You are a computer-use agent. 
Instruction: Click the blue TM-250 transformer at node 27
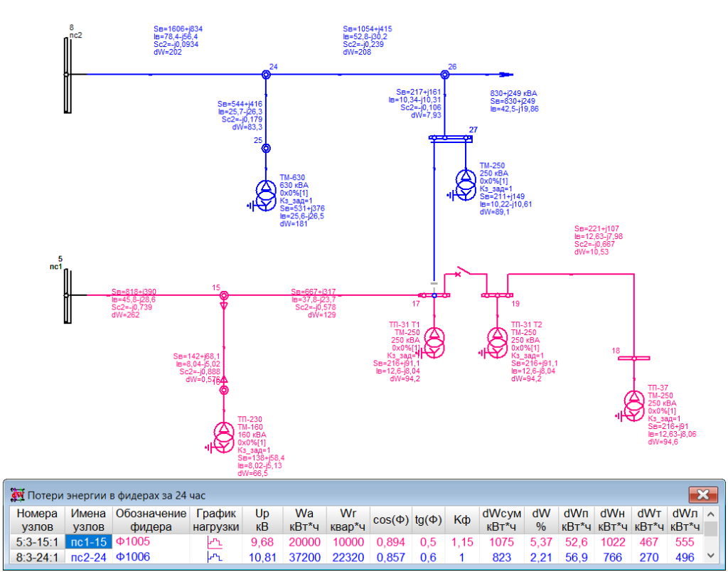465,184
